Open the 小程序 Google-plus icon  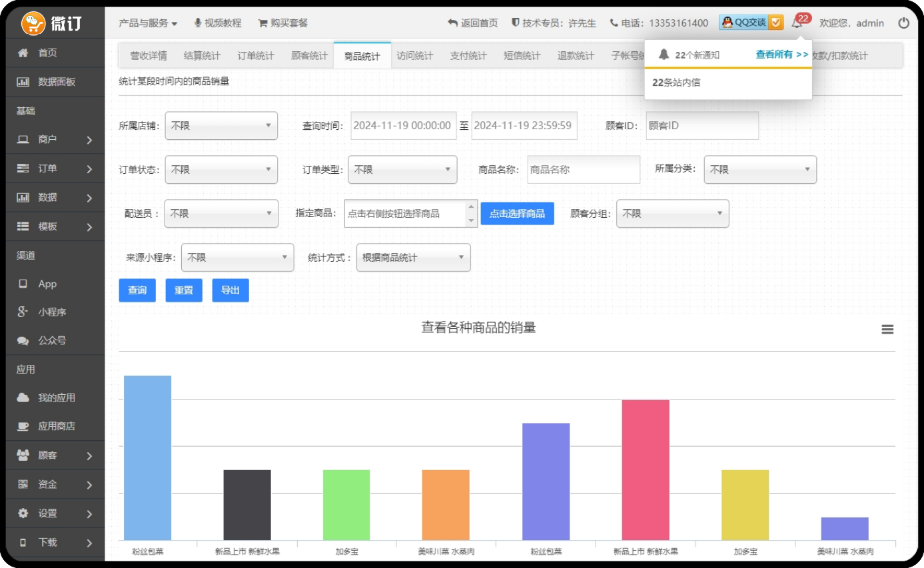click(x=23, y=312)
